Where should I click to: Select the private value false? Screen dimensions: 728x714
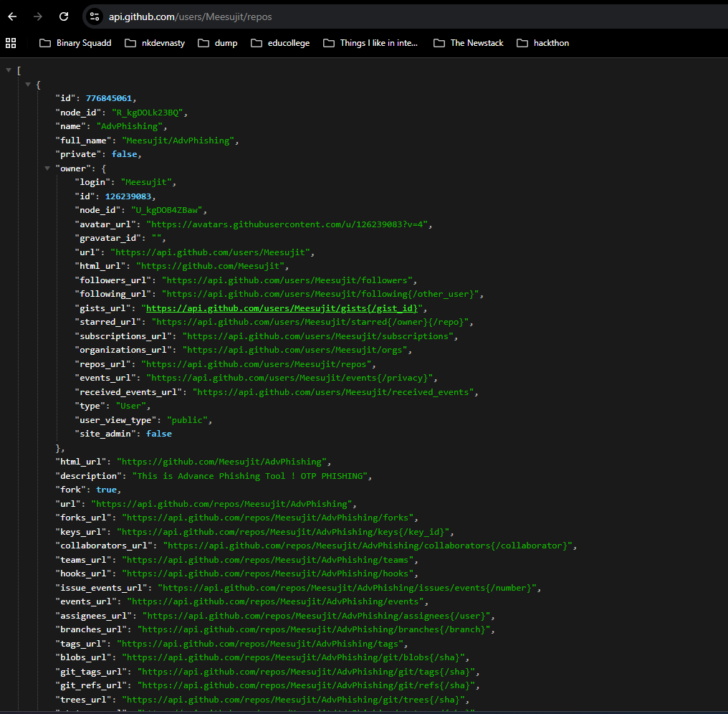[x=125, y=154]
